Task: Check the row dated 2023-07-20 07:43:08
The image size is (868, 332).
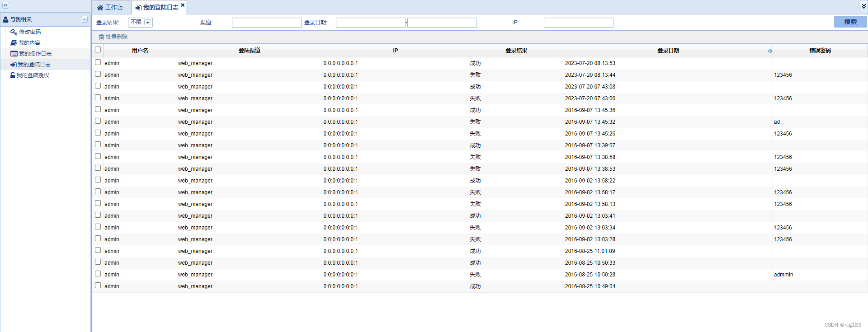Action: 98,86
